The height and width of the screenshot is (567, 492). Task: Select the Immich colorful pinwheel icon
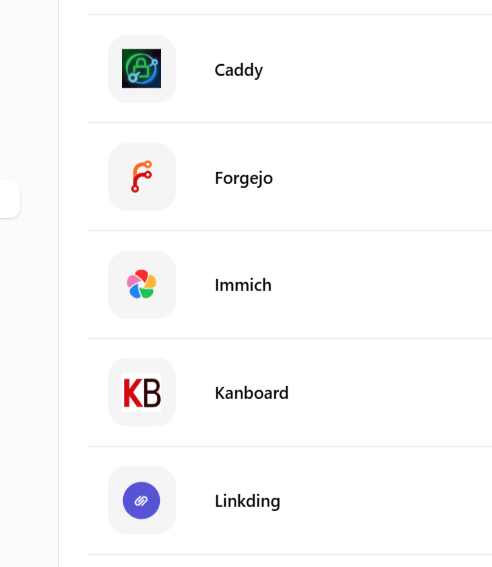pyautogui.click(x=141, y=285)
